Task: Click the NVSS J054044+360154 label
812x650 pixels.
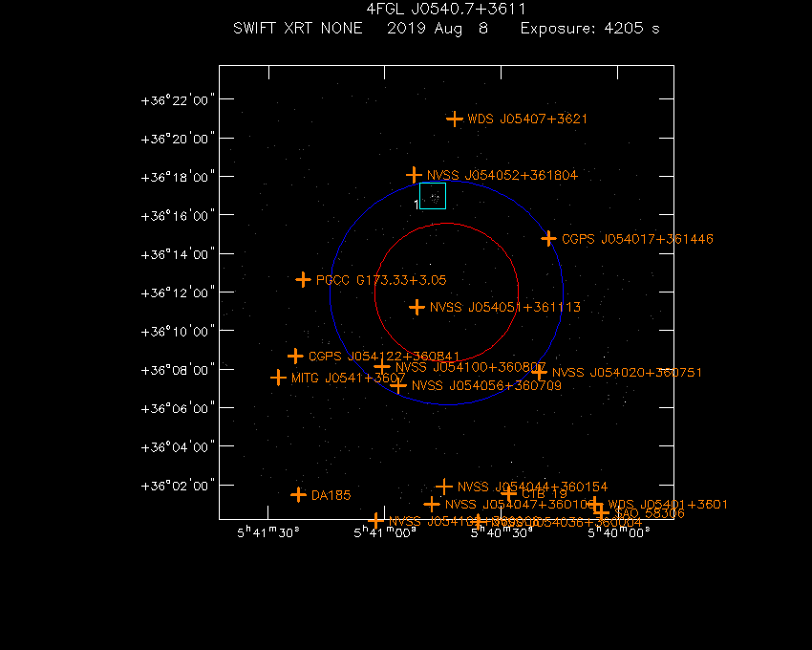Action: point(532,487)
